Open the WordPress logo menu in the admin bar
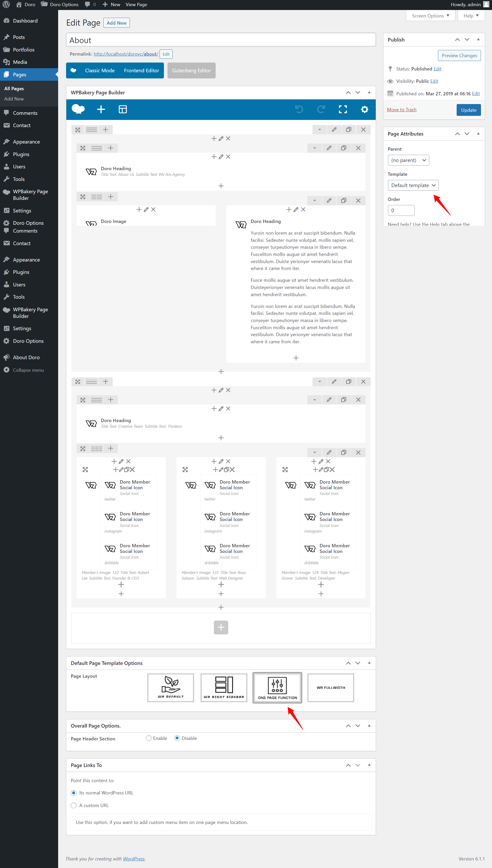This screenshot has width=492, height=868. pyautogui.click(x=6, y=5)
